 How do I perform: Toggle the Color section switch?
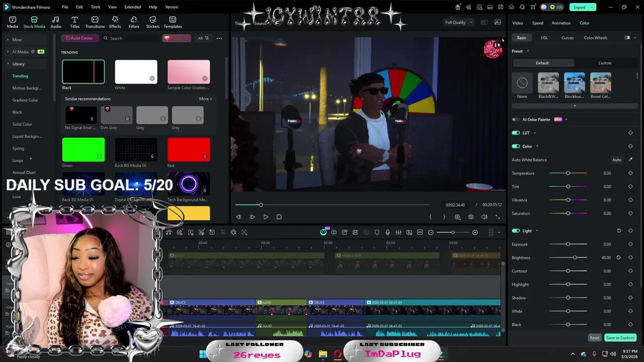tap(516, 146)
